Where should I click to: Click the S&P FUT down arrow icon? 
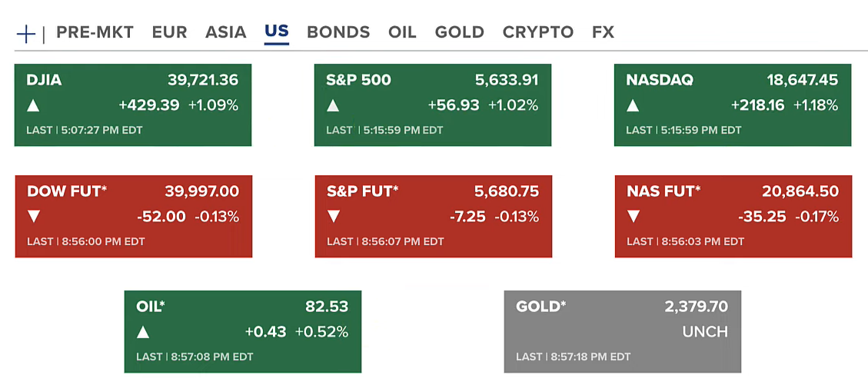334,217
